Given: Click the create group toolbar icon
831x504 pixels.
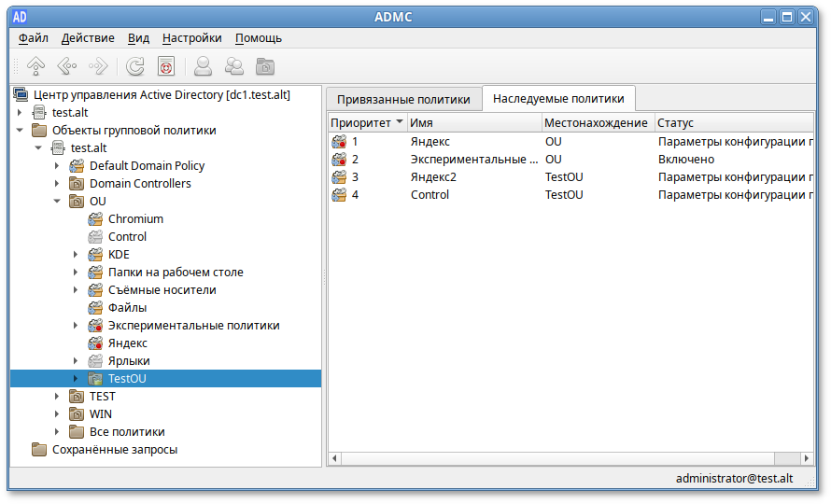Looking at the screenshot, I should coord(234,66).
